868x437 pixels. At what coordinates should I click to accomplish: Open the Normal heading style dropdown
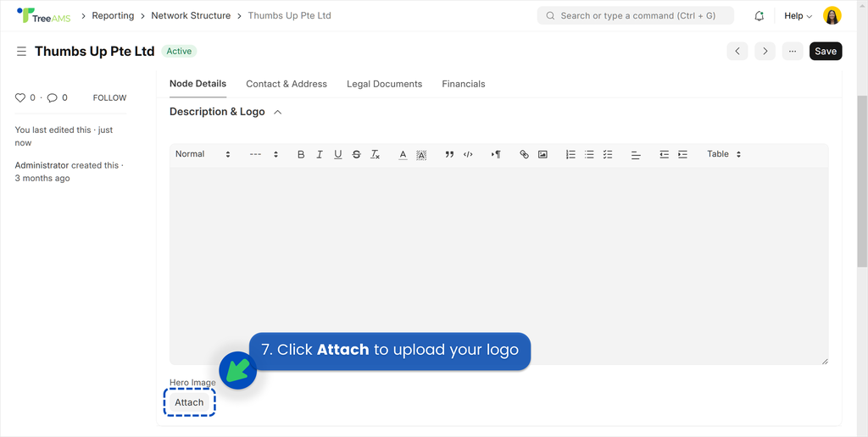[x=203, y=154]
